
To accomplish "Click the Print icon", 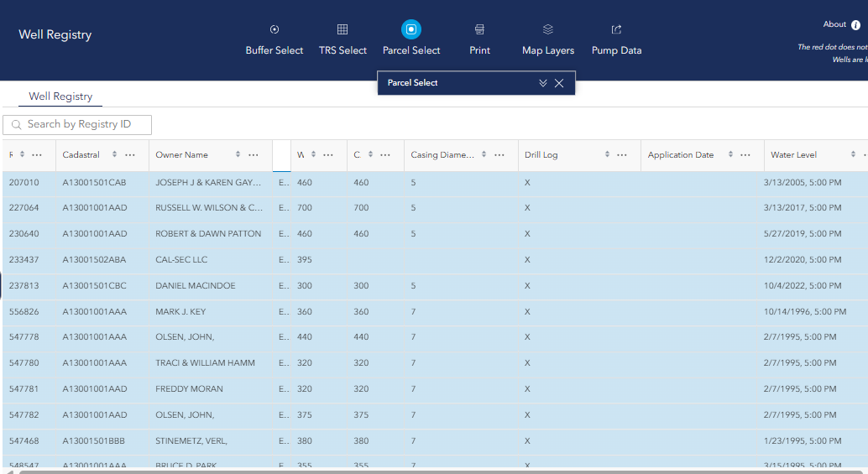I will 479,30.
